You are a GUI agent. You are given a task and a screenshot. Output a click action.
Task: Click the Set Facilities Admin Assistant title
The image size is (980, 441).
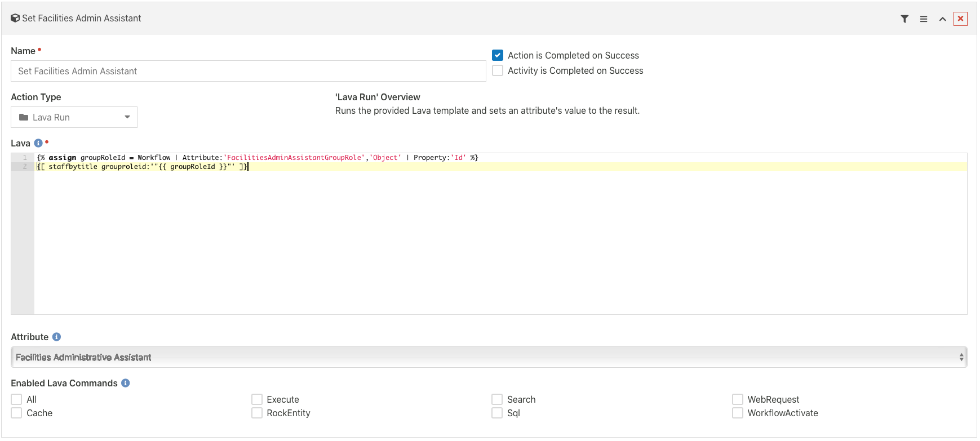82,18
